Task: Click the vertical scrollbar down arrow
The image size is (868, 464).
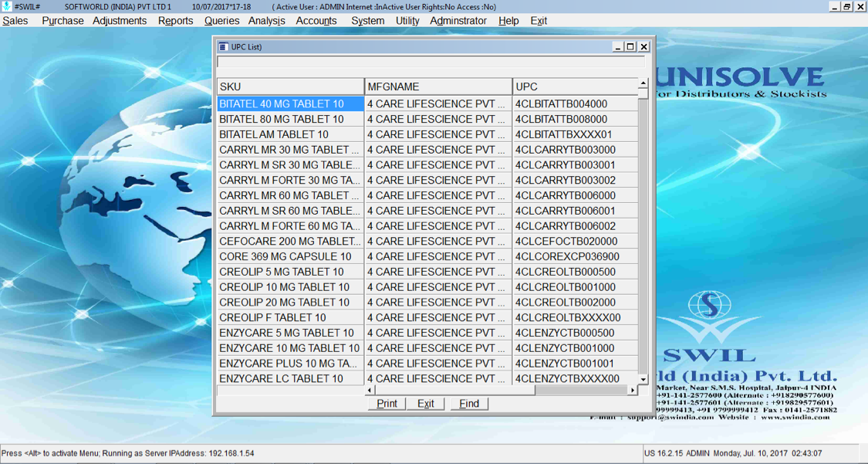Action: click(643, 379)
